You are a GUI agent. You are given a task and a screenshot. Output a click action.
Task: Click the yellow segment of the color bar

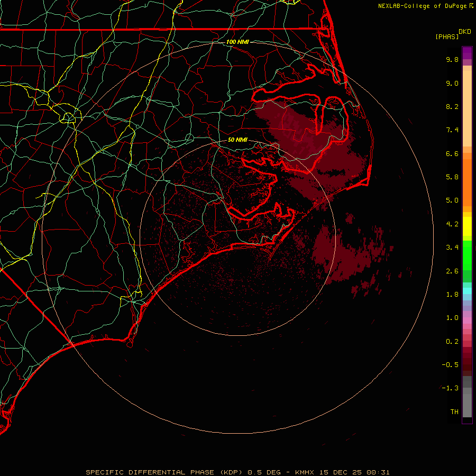(x=467, y=226)
